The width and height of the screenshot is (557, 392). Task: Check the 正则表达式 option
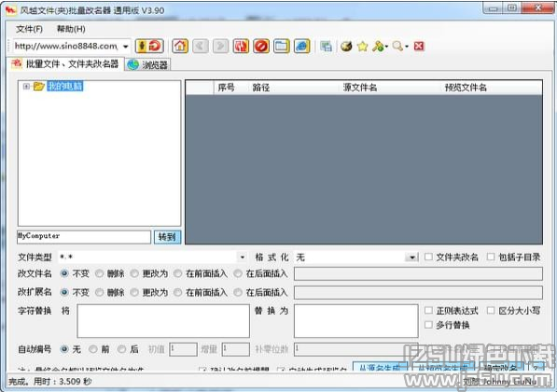tap(429, 310)
